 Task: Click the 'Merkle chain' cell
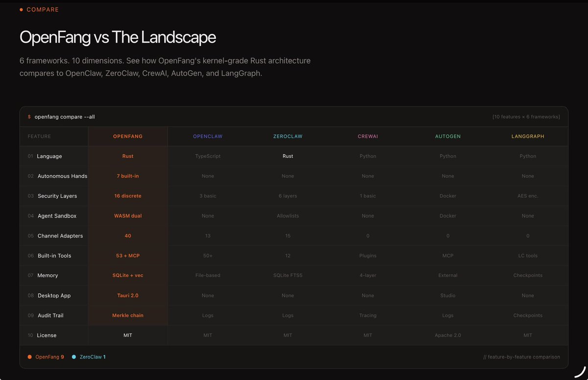128,315
